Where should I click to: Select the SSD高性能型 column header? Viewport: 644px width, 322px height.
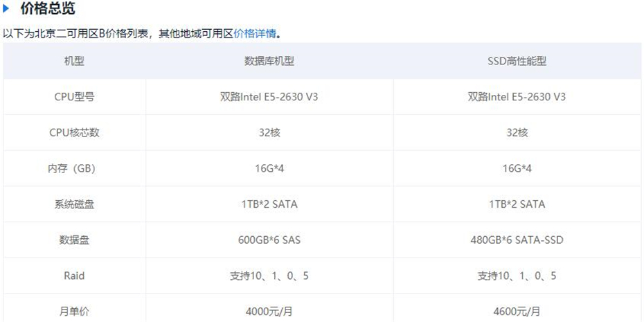click(517, 61)
